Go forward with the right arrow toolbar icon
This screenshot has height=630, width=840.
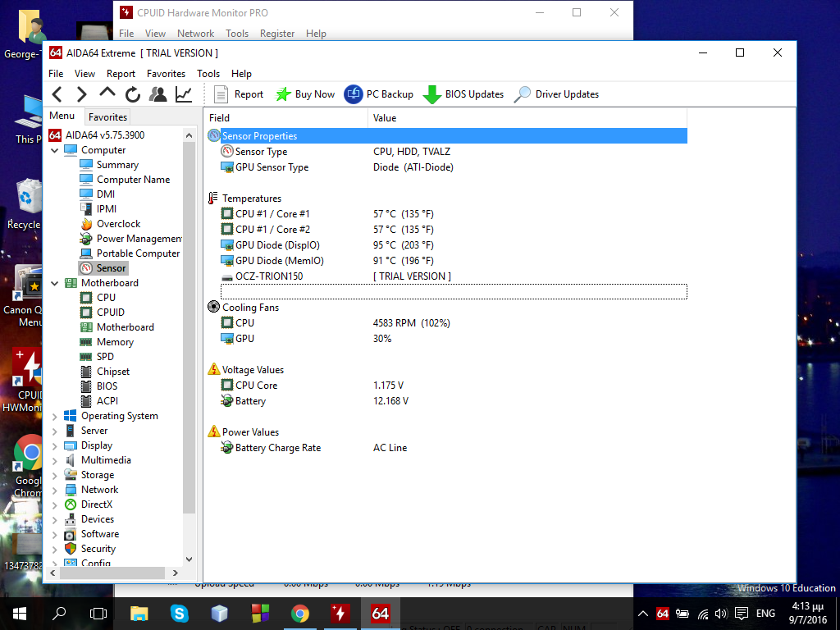click(x=81, y=95)
